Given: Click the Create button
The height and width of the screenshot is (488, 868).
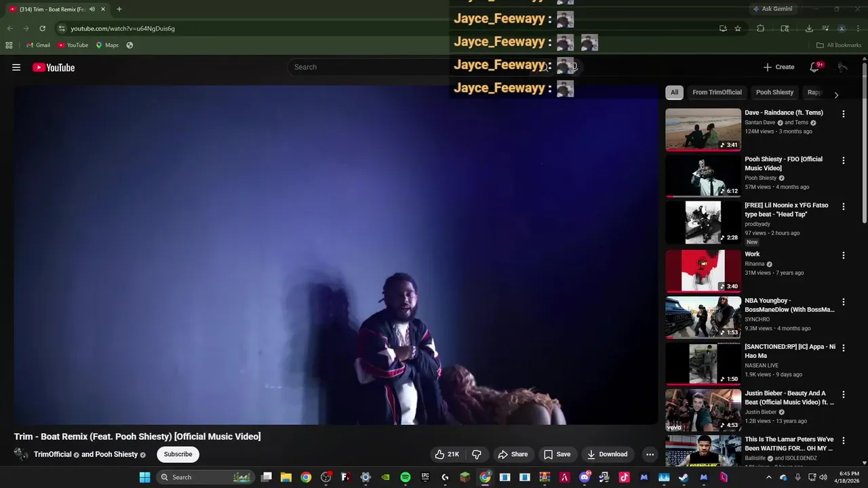Looking at the screenshot, I should pyautogui.click(x=778, y=67).
